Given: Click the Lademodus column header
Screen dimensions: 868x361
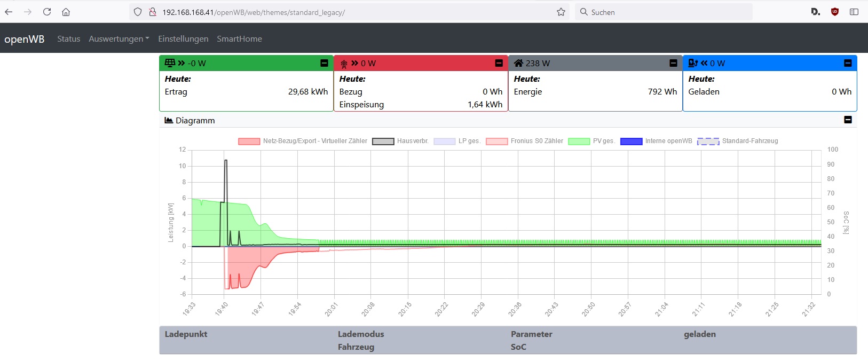Looking at the screenshot, I should [x=361, y=334].
